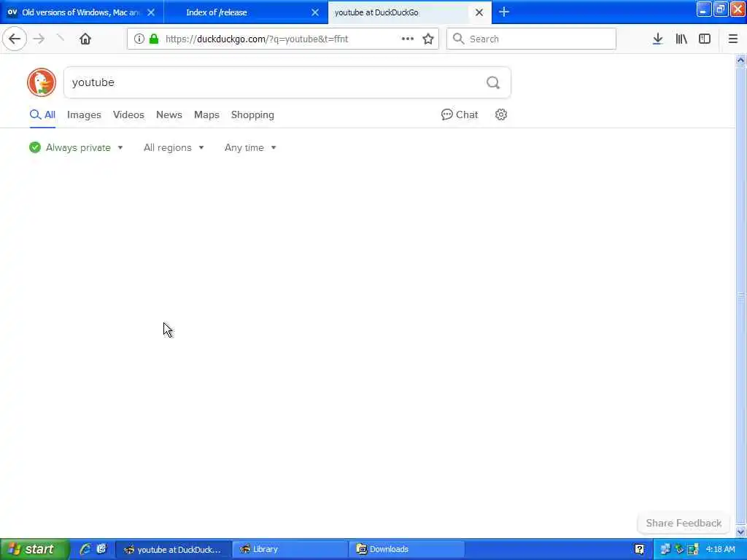Open a new tab with plus icon
747x560 pixels.
click(504, 12)
